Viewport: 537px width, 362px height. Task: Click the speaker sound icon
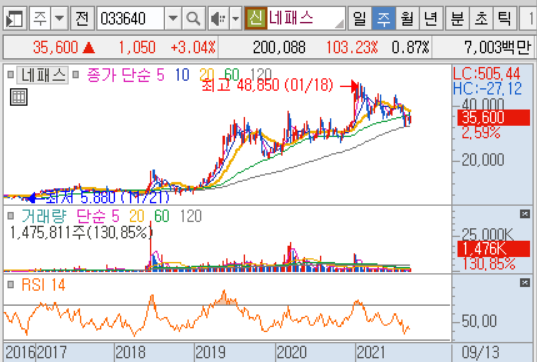tap(219, 18)
